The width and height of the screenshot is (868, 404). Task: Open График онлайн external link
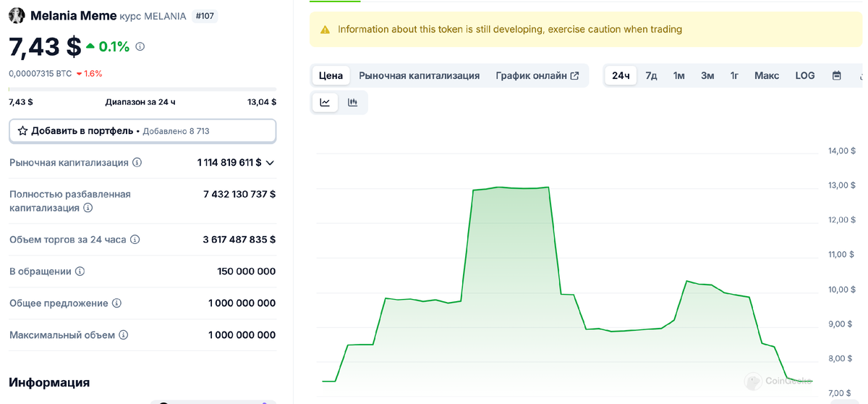tap(537, 75)
